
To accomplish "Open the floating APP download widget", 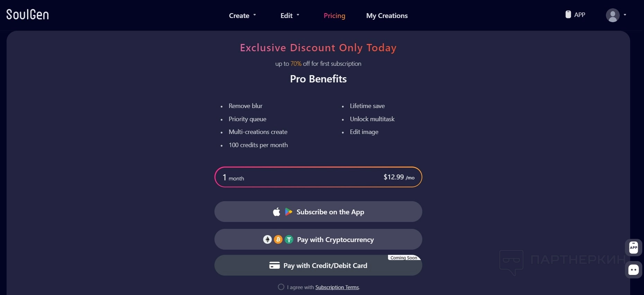I will 634,247.
